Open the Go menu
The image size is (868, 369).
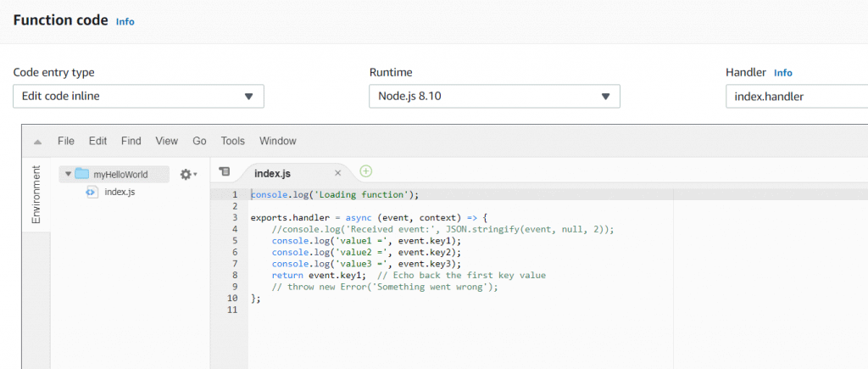(199, 142)
